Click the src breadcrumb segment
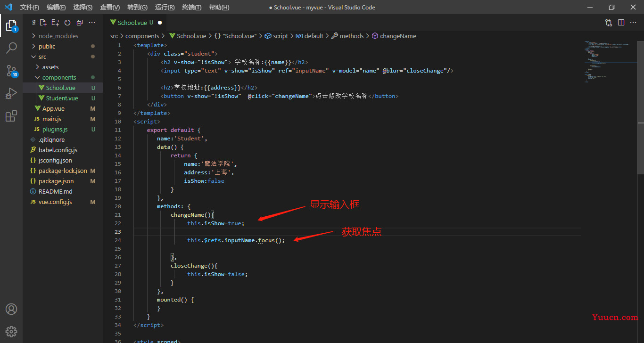This screenshot has height=343, width=644. 114,36
